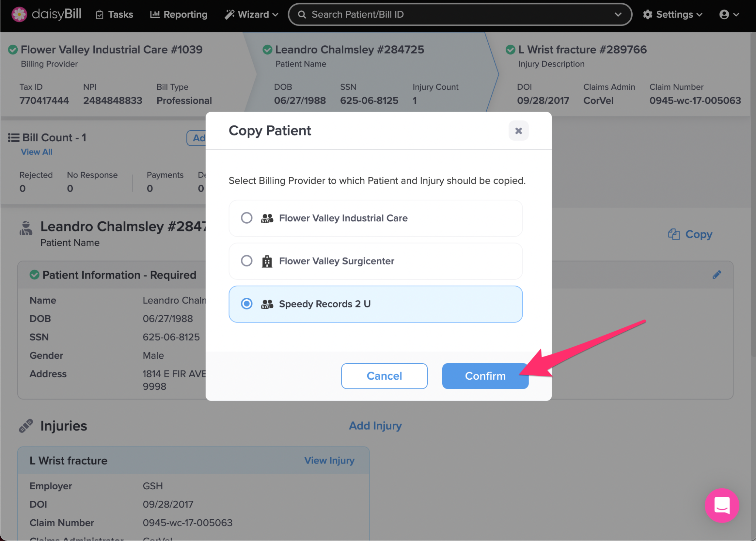Click the Search Patient/Bill ID field
Screen dimensions: 756x541
point(458,14)
